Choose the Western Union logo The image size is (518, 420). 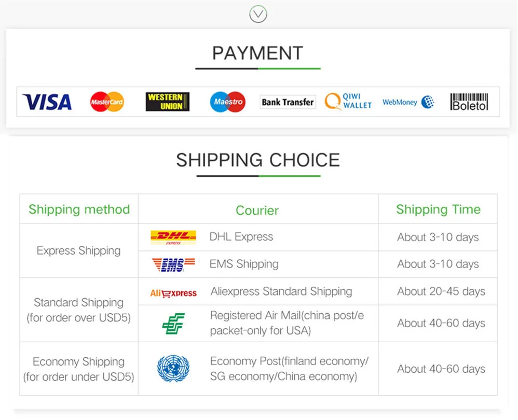[167, 102]
